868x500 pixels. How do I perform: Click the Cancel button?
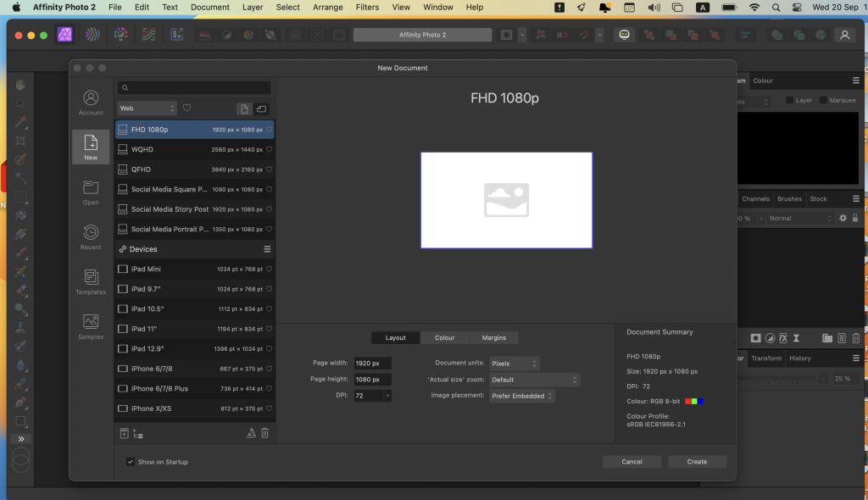pos(632,462)
